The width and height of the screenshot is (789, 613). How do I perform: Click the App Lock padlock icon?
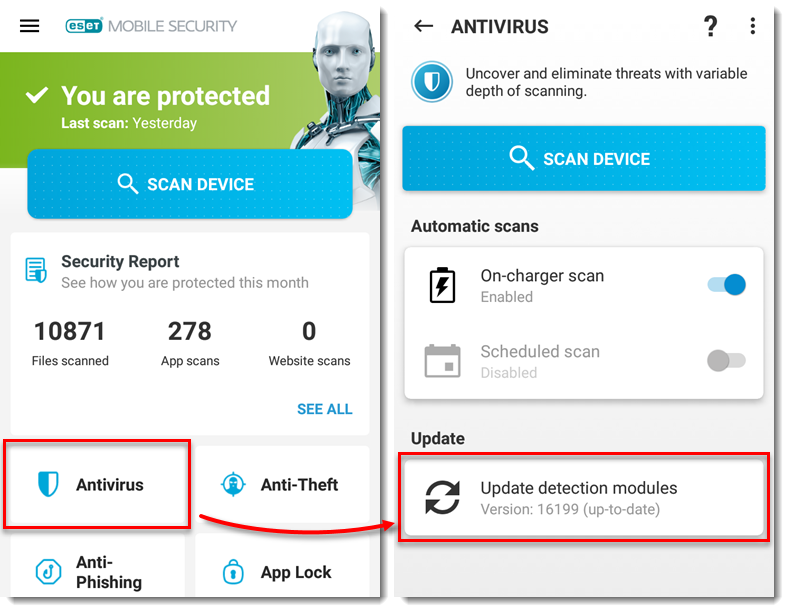click(233, 573)
